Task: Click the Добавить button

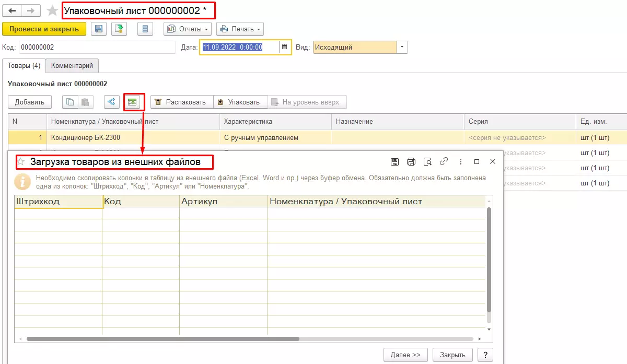Action: 30,102
